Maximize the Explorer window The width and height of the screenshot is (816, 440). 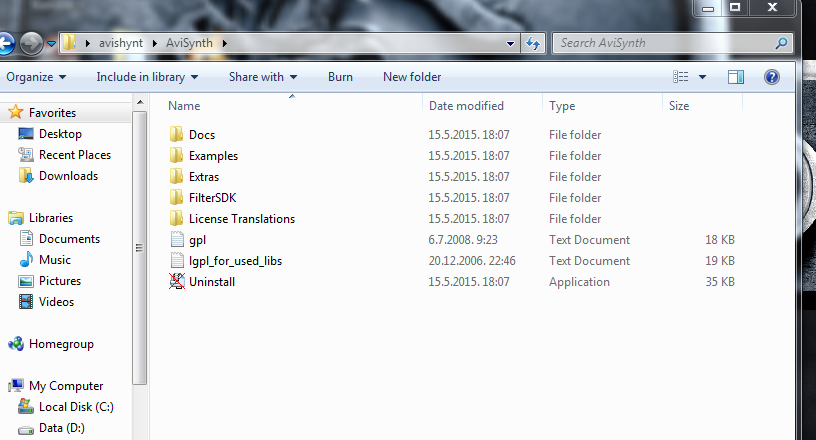[x=735, y=7]
